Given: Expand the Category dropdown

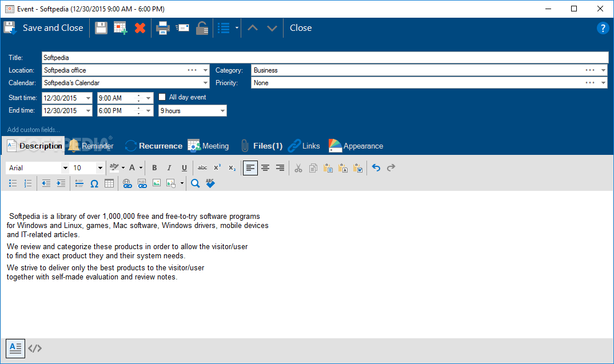Looking at the screenshot, I should click(x=603, y=70).
